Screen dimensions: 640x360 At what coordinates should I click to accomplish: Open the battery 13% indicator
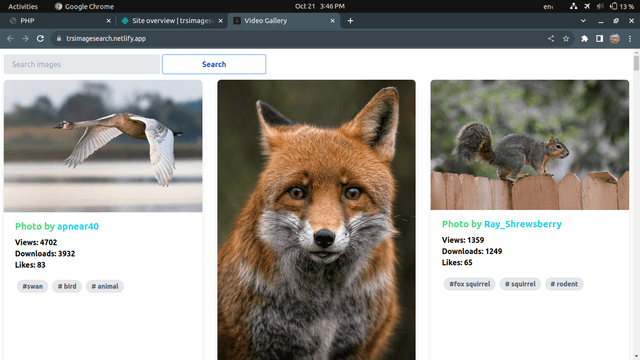[622, 6]
